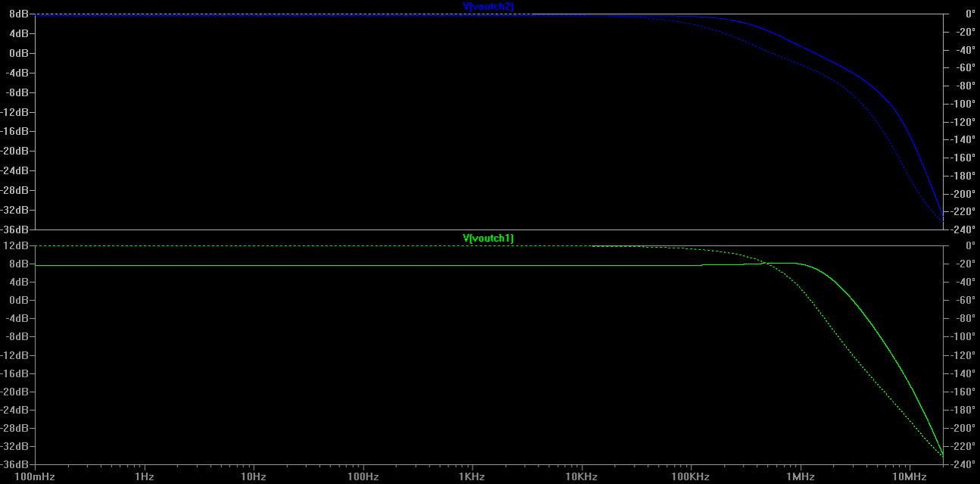
Task: Click the 1KHz frequency axis label
Action: point(473,476)
